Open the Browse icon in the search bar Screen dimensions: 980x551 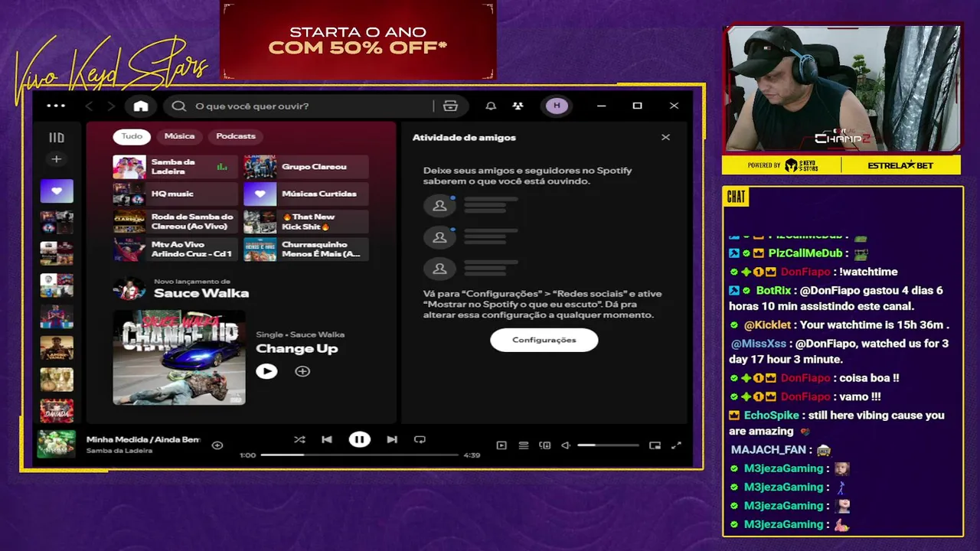pos(450,106)
